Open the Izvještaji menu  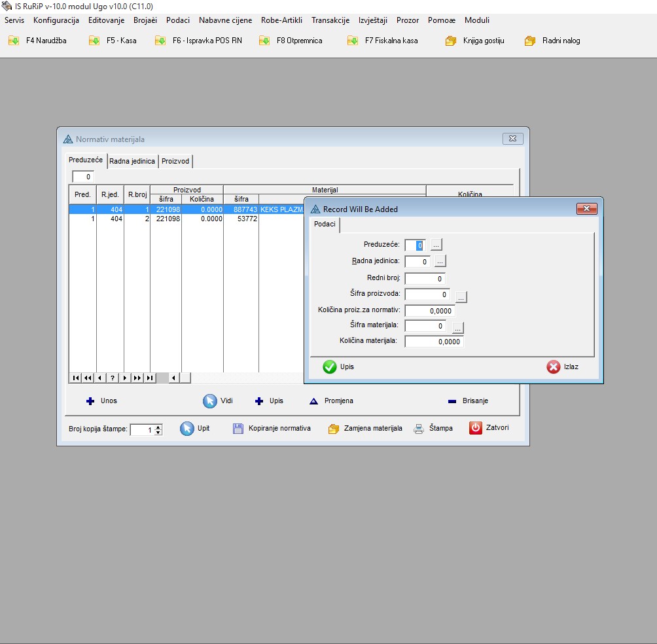(373, 20)
